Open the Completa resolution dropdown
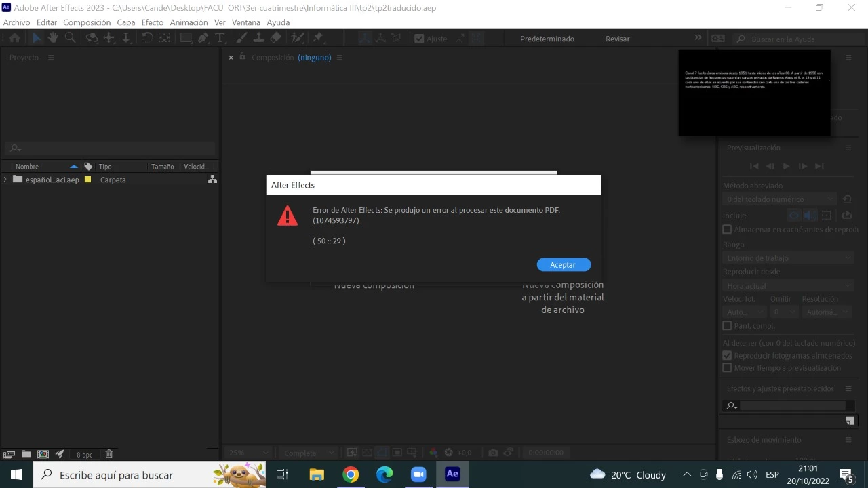Image resolution: width=868 pixels, height=488 pixels. click(x=308, y=453)
